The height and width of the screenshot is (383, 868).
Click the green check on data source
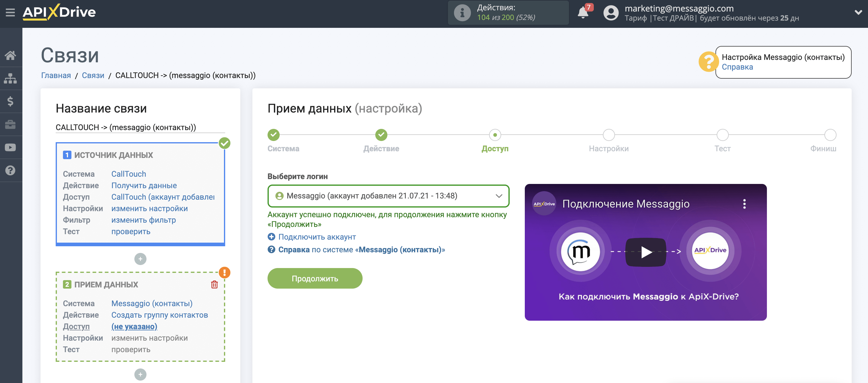coord(224,143)
